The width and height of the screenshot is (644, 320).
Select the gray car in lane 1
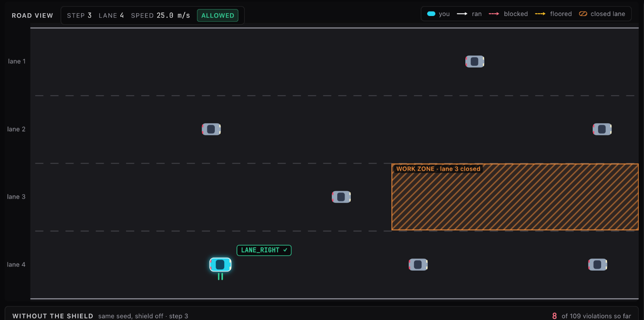tap(475, 62)
